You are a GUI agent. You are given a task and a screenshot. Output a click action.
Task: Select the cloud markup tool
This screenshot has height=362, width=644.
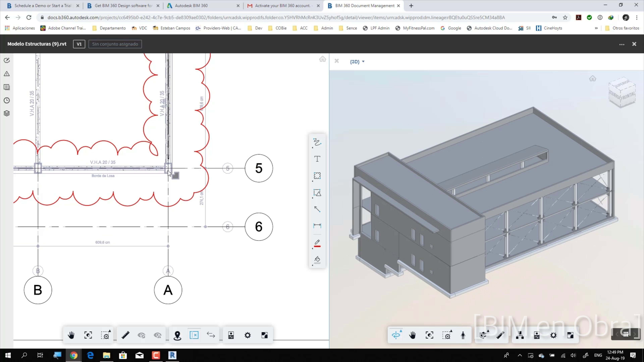317,176
